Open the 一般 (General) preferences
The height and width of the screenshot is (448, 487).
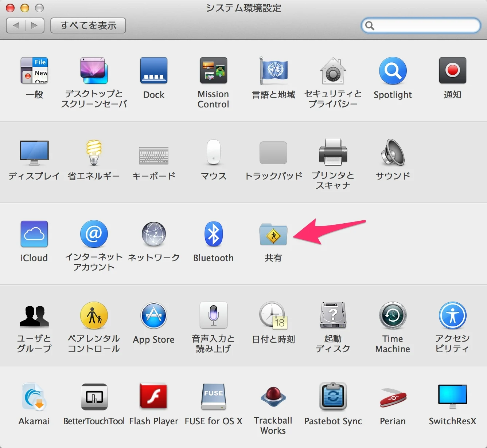click(x=34, y=71)
